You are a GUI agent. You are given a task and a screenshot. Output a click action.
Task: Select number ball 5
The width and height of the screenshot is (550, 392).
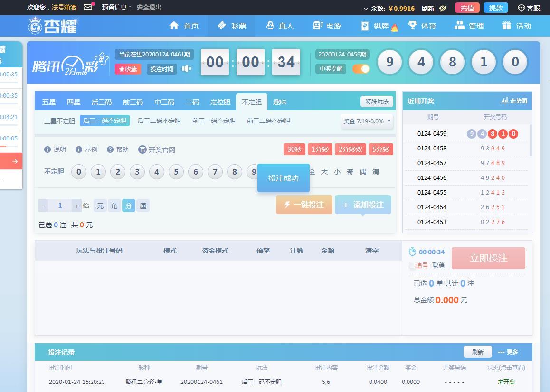pyautogui.click(x=176, y=172)
